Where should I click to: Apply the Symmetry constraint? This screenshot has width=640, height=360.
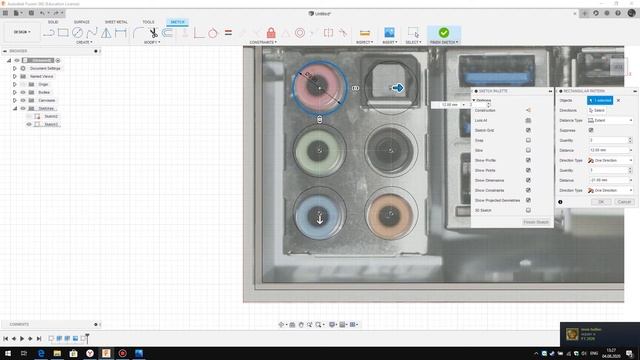coord(329,33)
